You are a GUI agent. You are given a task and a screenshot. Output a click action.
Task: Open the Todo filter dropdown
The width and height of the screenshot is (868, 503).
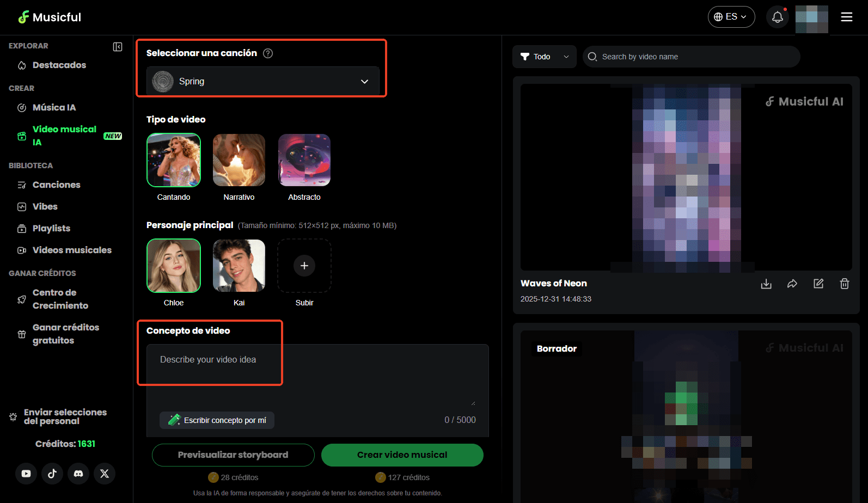pos(545,57)
